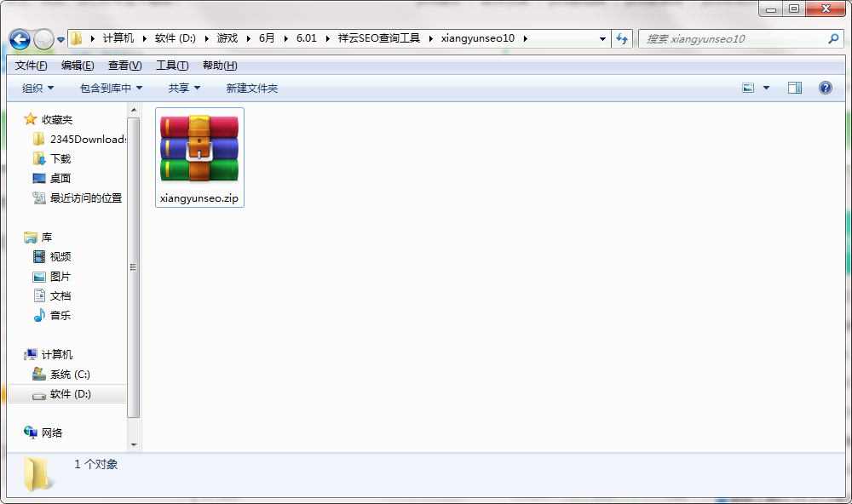Select the 2345Downloads folder

click(88, 139)
